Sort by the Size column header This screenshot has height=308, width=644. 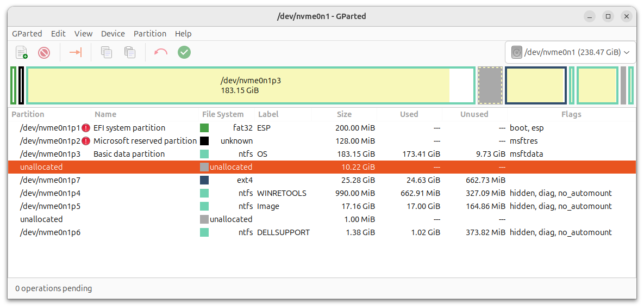point(344,114)
